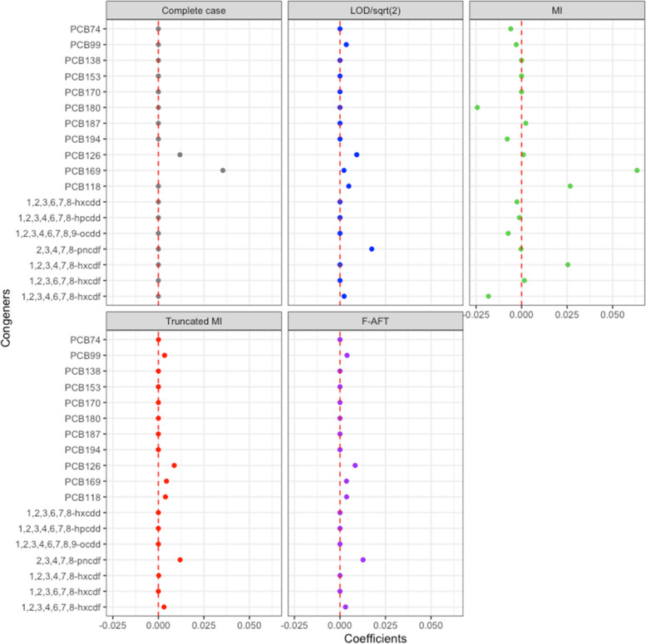Select the blue PCB126 point in LOD/sqrt(2) panel

tap(357, 155)
